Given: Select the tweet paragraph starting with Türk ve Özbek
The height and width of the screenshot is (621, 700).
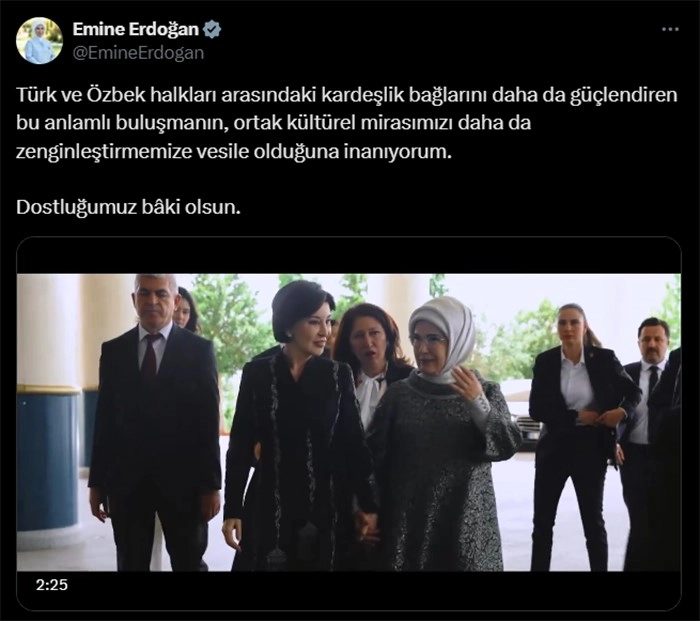Looking at the screenshot, I should [346, 123].
